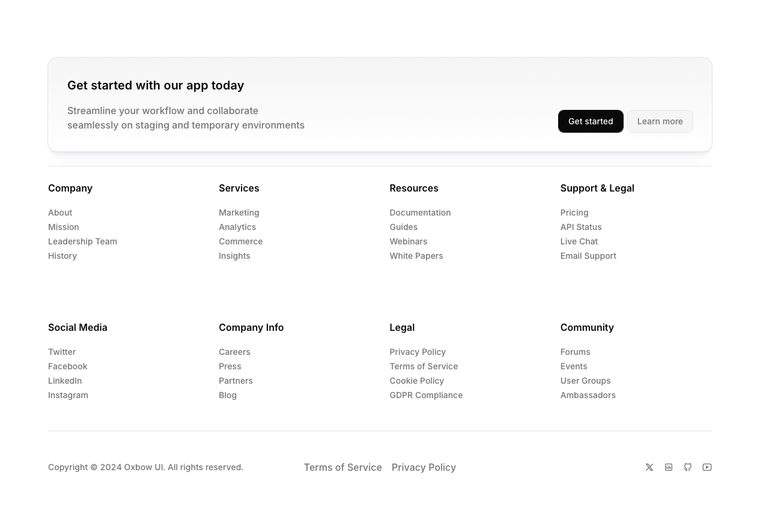
Task: Open the Careers link
Action: (x=234, y=352)
